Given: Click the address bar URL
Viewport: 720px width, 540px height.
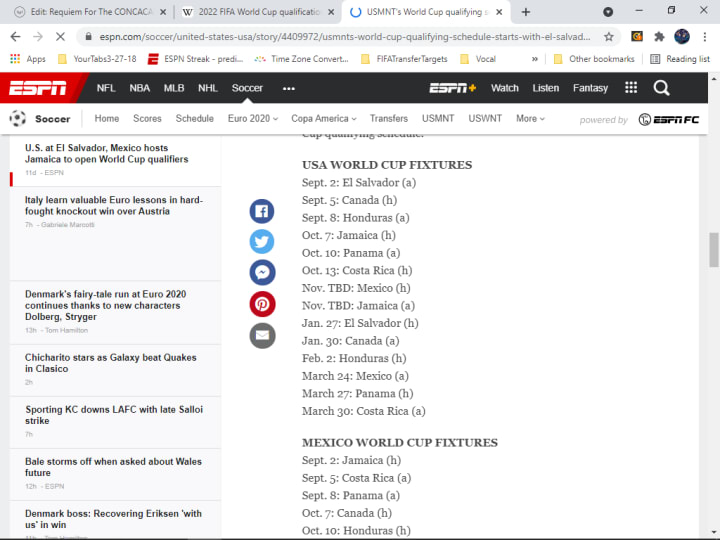Looking at the screenshot, I should (344, 37).
